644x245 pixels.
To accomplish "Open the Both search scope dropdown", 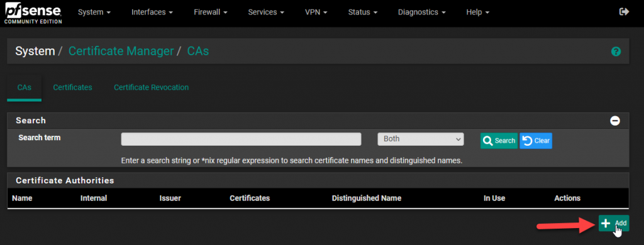I will tap(421, 139).
